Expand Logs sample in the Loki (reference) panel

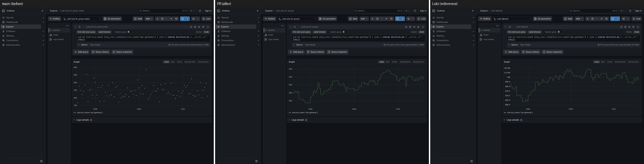[513, 120]
